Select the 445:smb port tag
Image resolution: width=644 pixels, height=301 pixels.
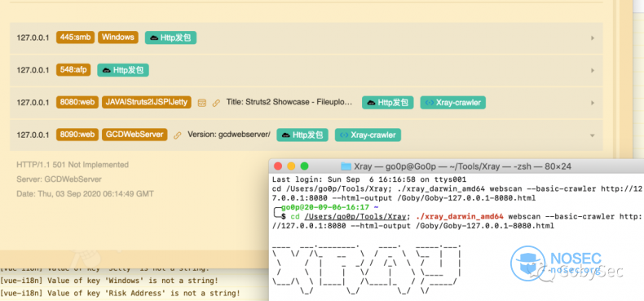(x=76, y=38)
